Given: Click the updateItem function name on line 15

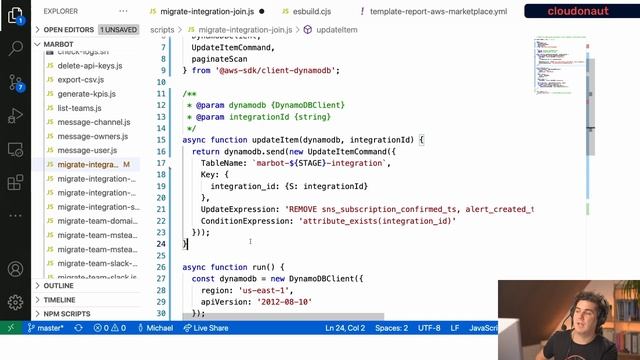Looking at the screenshot, I should point(275,140).
